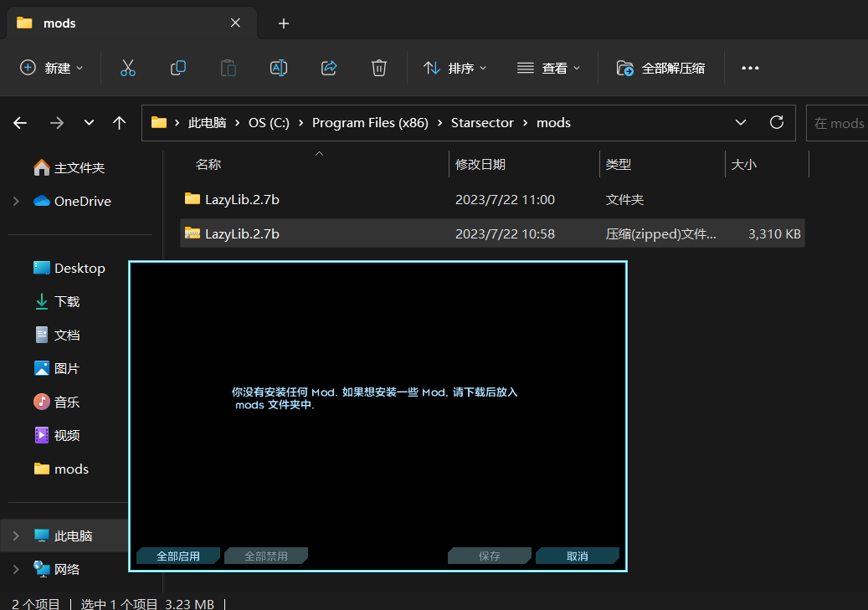Viewport: 868px width, 610px height.
Task: Select the LazyLib.2.7b zip archive
Action: click(243, 233)
